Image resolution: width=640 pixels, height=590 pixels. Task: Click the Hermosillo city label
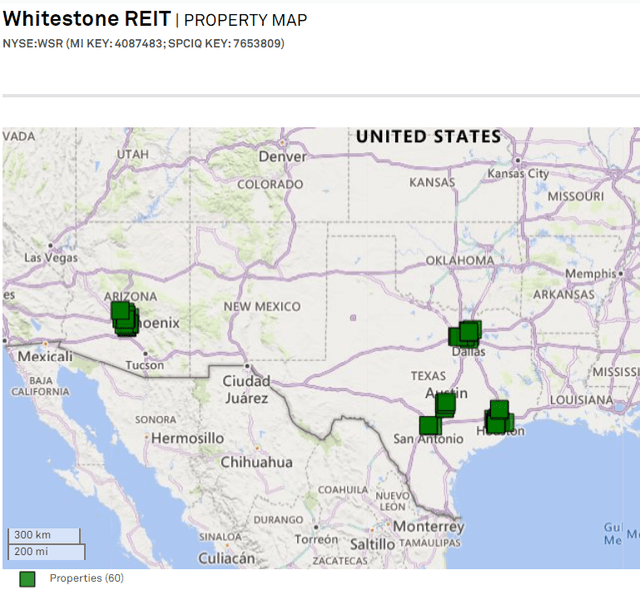coord(187,438)
